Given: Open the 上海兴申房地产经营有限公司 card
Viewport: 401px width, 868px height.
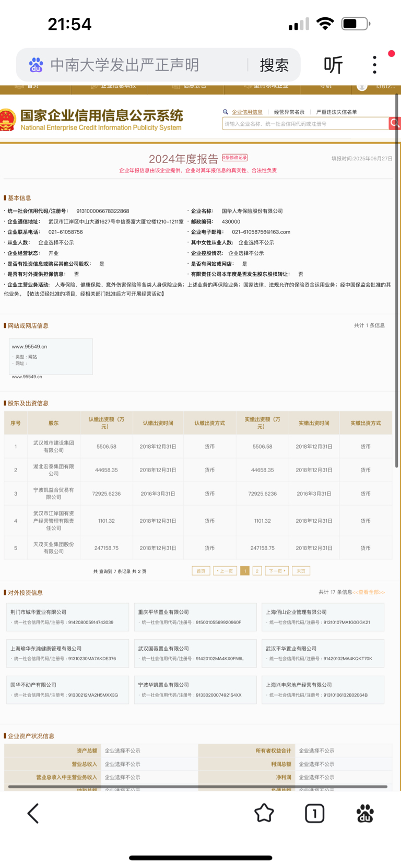Looking at the screenshot, I should pyautogui.click(x=323, y=689).
